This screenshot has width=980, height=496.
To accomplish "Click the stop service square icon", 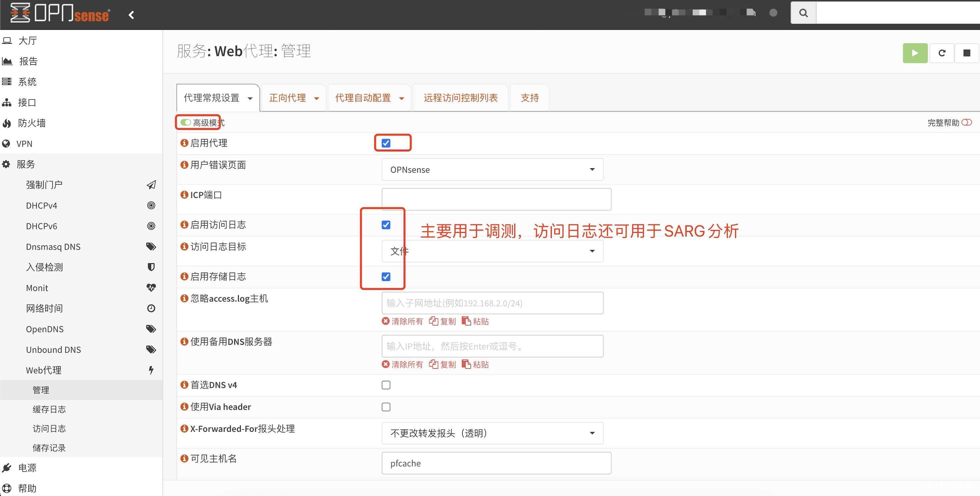I will [966, 53].
